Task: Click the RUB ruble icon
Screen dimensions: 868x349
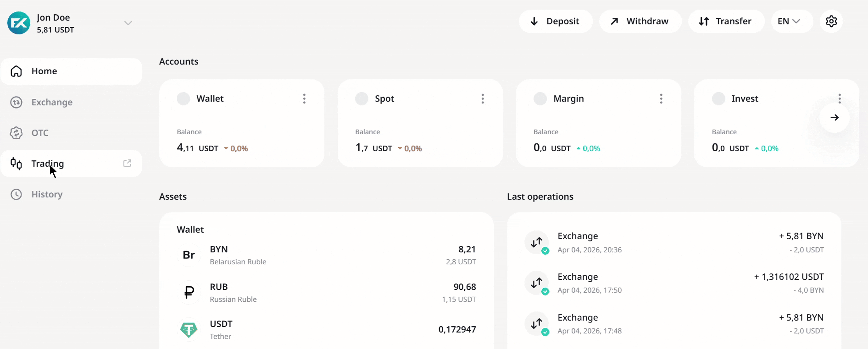Action: 189,292
